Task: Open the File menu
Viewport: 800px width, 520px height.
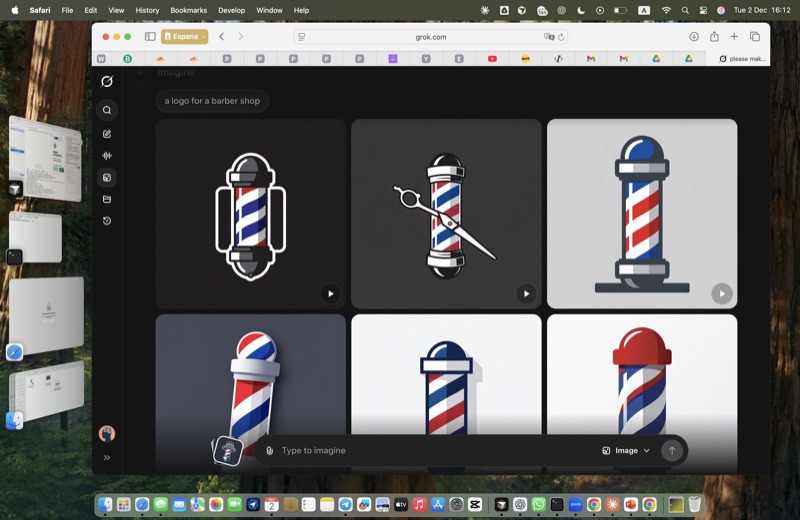Action: tap(67, 10)
